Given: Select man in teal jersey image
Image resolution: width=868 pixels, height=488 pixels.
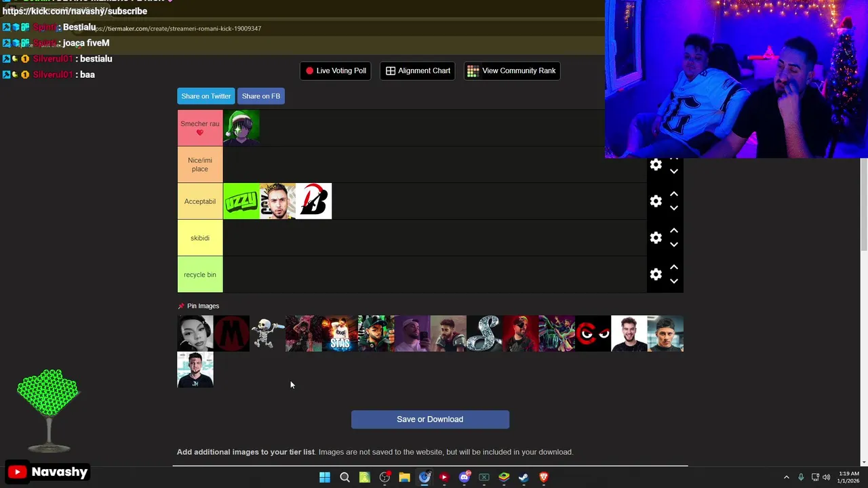Looking at the screenshot, I should (x=195, y=370).
